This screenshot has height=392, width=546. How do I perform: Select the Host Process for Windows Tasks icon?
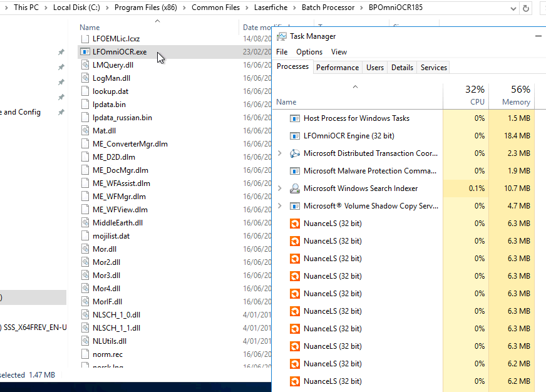[x=295, y=118]
